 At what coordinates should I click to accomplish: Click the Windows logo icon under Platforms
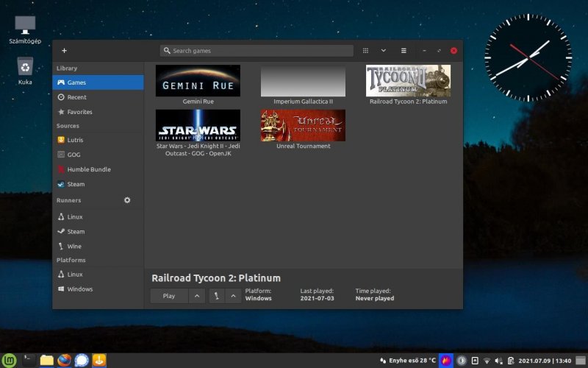pos(61,289)
